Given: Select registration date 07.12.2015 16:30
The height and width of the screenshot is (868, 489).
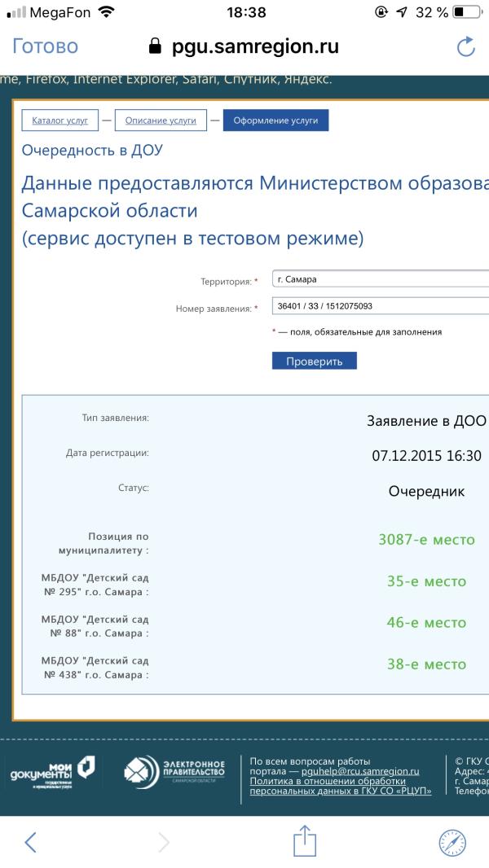Looking at the screenshot, I should [426, 456].
